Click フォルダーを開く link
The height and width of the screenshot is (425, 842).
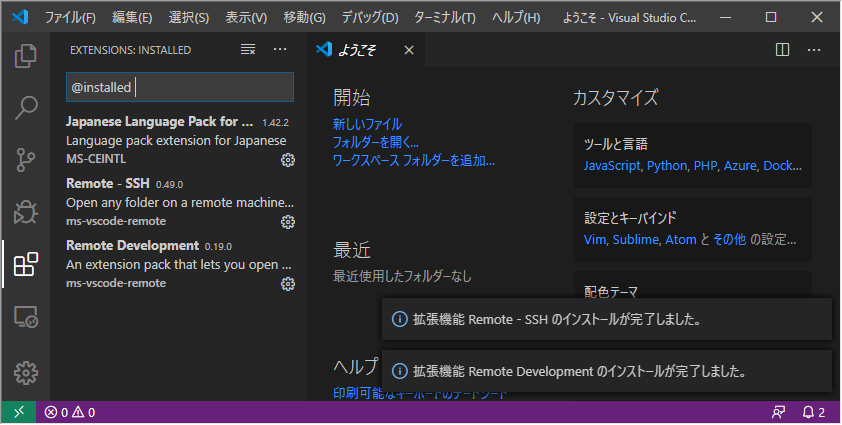pos(375,142)
